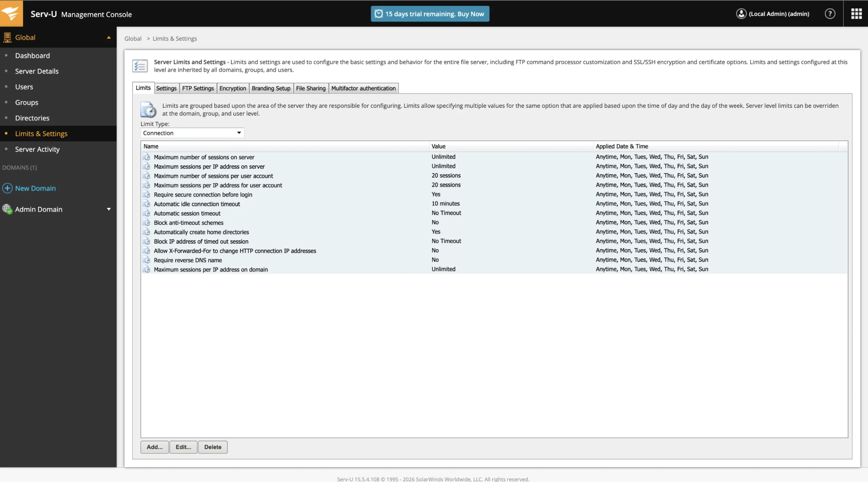Open Server Activity in the sidebar
This screenshot has height=482, width=868.
pos(37,149)
